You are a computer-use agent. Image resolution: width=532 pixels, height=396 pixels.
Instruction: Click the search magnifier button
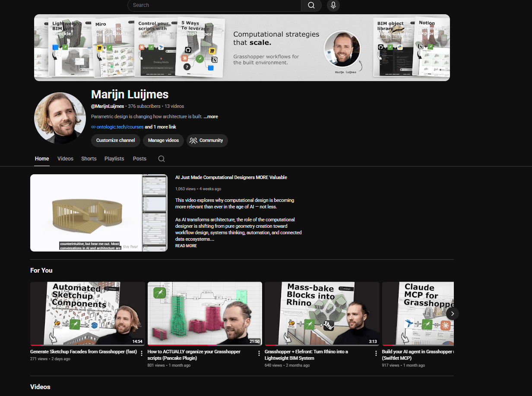coord(311,5)
